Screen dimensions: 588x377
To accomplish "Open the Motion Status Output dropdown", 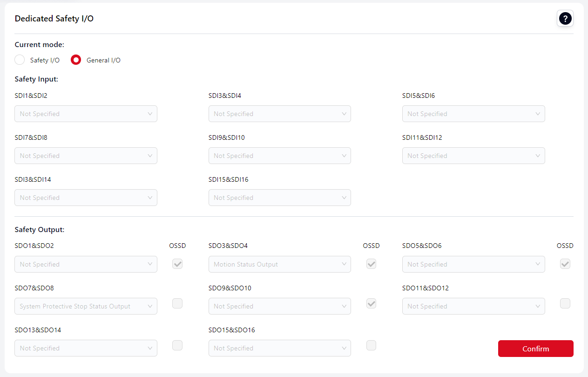I will [279, 264].
